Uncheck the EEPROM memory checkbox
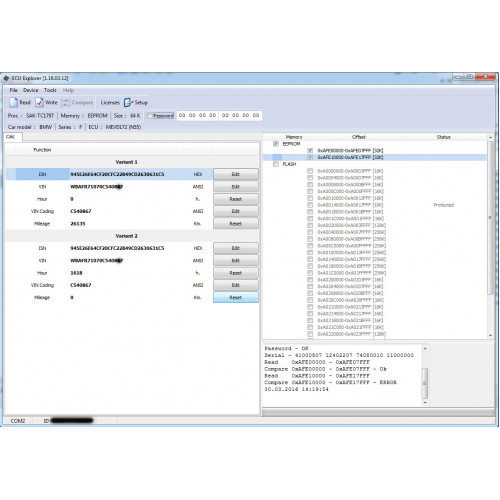 pos(276,144)
